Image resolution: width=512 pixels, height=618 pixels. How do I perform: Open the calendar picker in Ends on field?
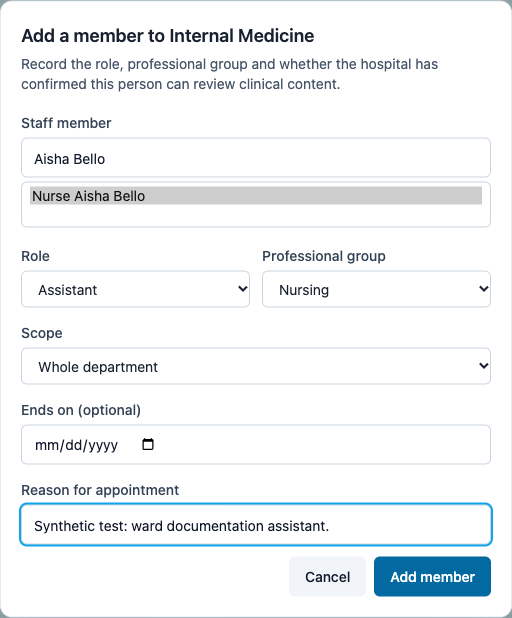click(148, 444)
